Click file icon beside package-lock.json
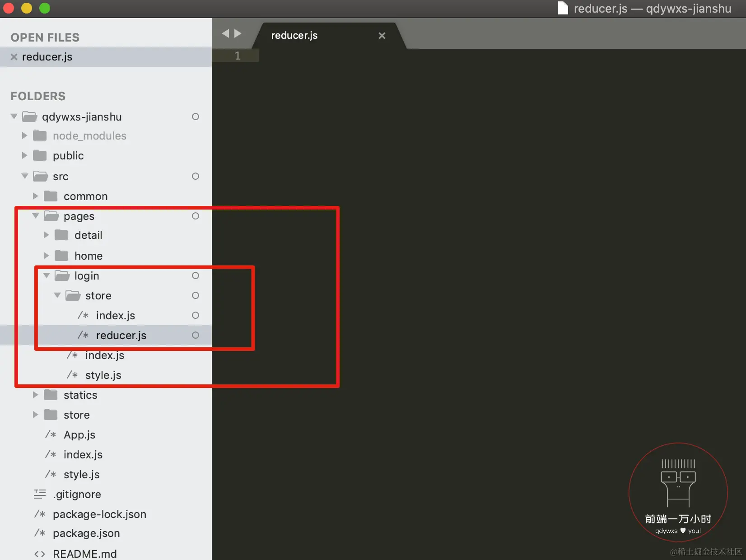This screenshot has height=560, width=746. [x=40, y=514]
